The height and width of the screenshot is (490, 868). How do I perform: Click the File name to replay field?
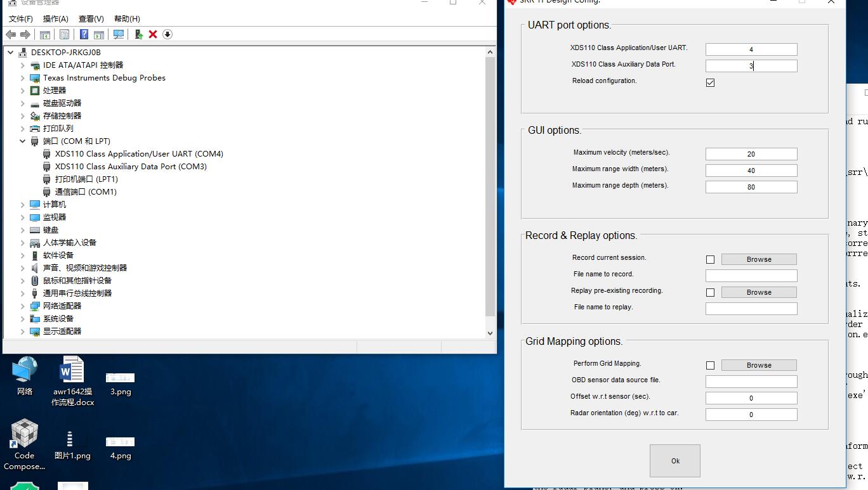point(751,309)
